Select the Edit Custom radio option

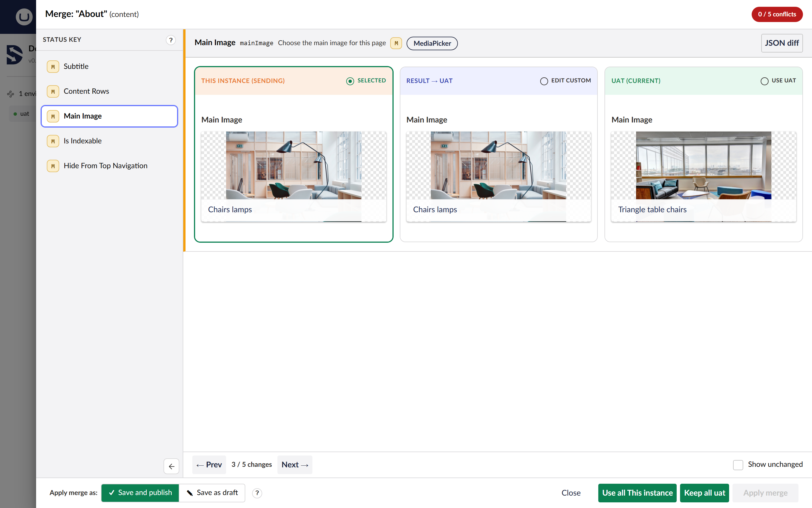click(544, 81)
